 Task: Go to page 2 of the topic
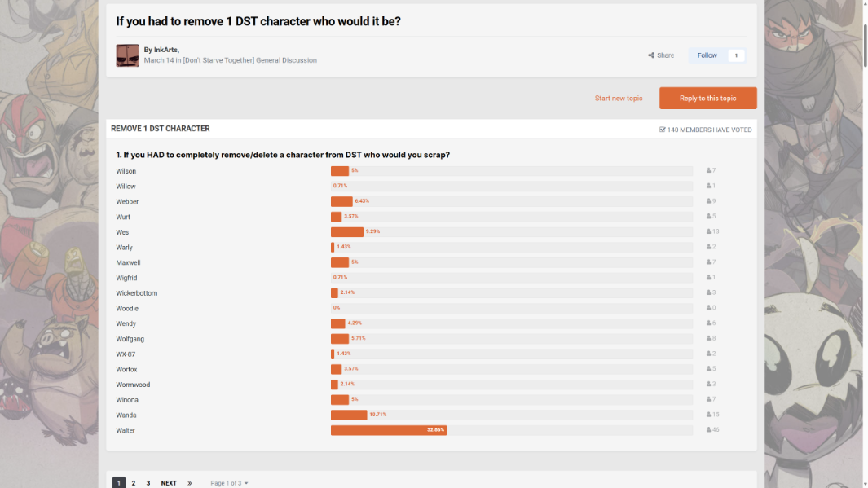(134, 483)
